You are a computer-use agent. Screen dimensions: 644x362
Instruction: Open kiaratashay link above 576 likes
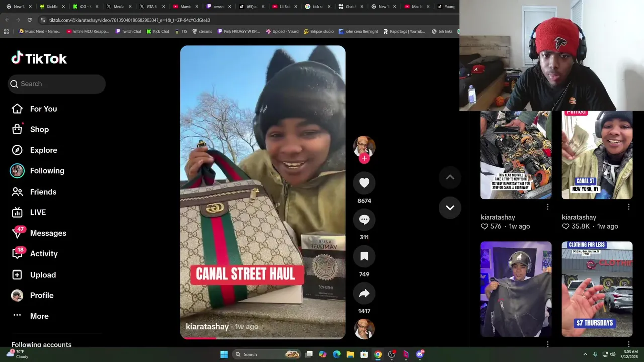(x=498, y=217)
